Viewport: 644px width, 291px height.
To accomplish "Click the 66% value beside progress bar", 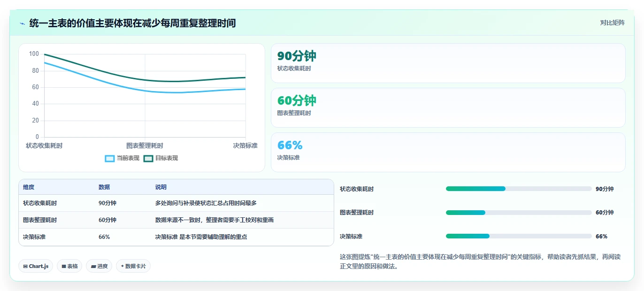I will pos(601,237).
